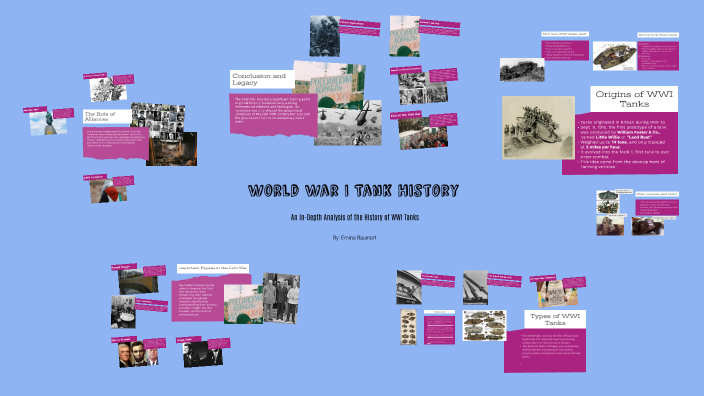Open the Origins of WWI Tanks bullet text box
This screenshot has width=704, height=396.
pyautogui.click(x=620, y=144)
